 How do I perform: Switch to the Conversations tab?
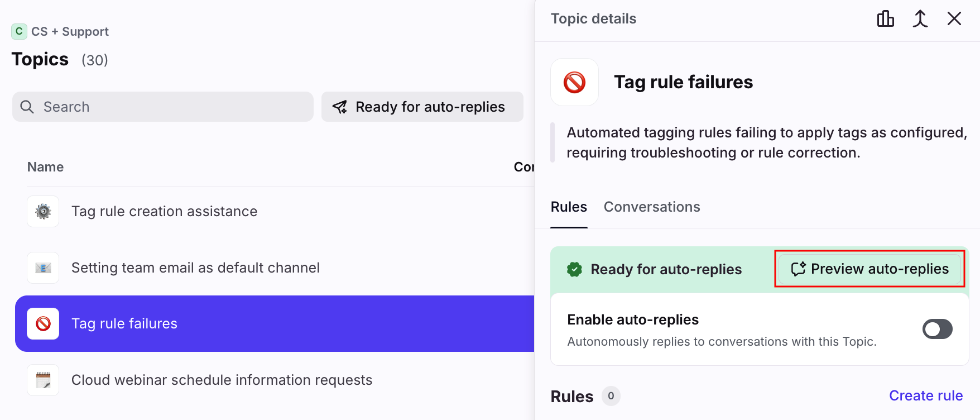(x=651, y=207)
